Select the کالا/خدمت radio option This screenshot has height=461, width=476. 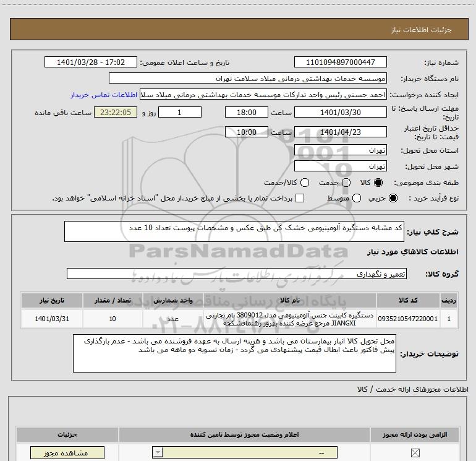click(x=305, y=183)
